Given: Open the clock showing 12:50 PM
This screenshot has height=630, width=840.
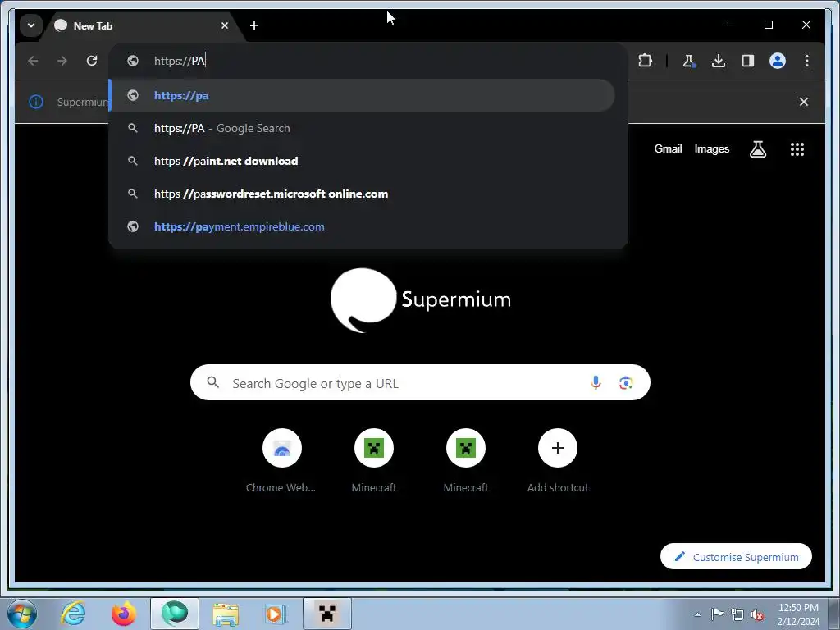Looking at the screenshot, I should (x=798, y=614).
